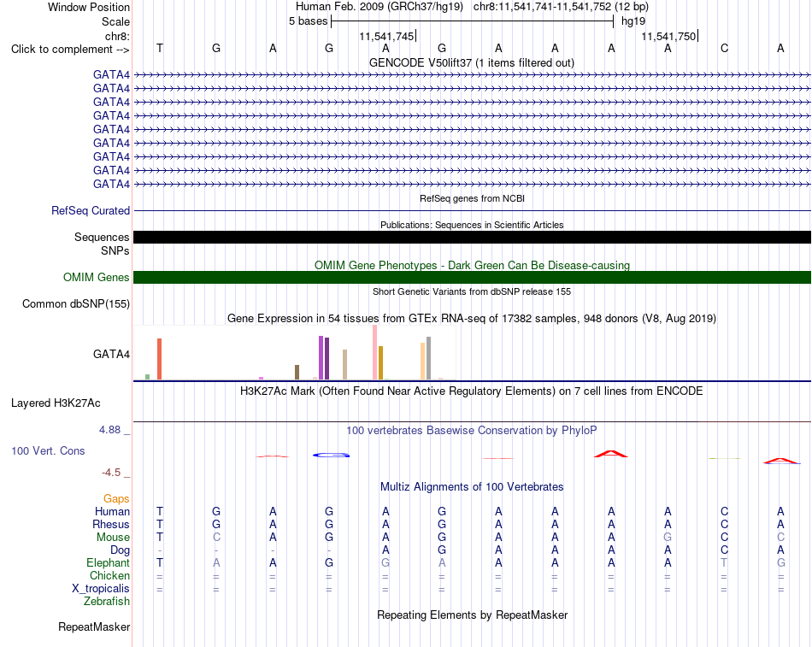This screenshot has height=647, width=812.
Task: Click the Rhesus alignment row label
Action: coord(111,525)
